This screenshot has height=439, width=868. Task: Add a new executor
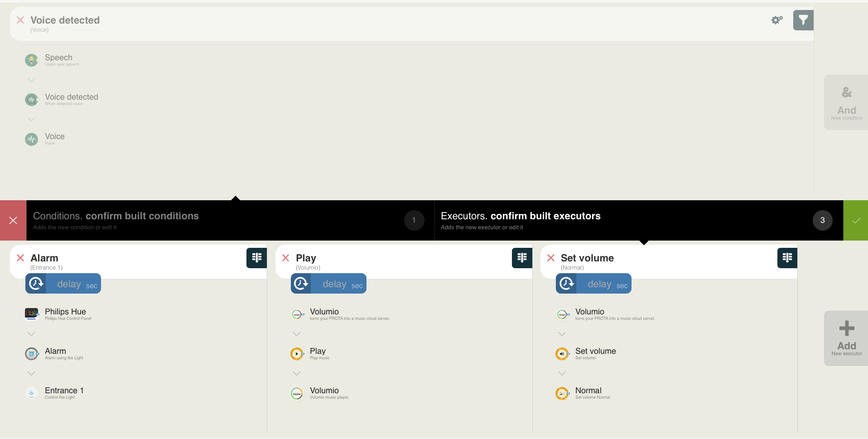(846, 338)
